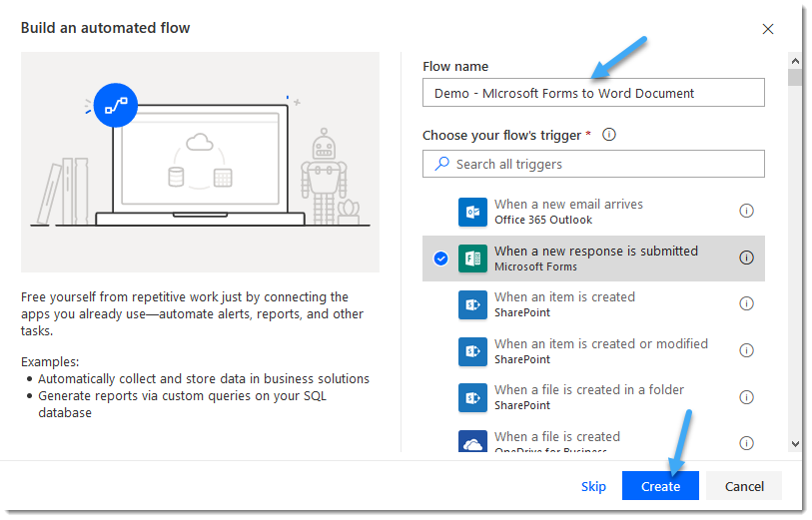
Task: Click the Skip link
Action: click(x=593, y=486)
